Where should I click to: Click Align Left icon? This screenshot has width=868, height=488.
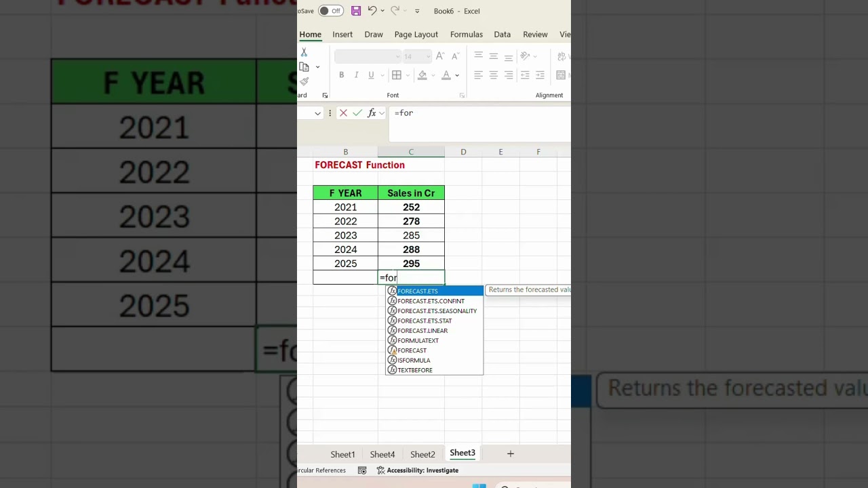click(x=479, y=75)
